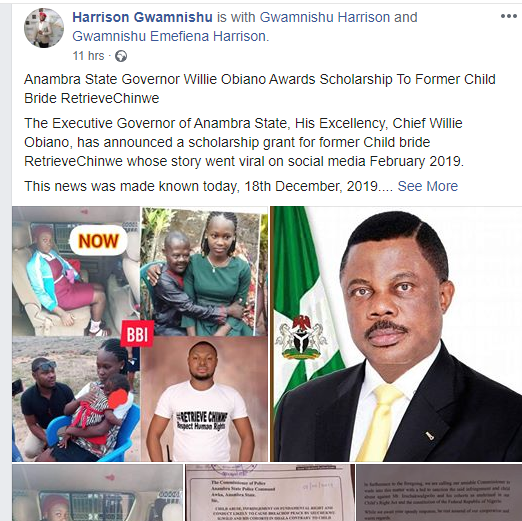Image resolution: width=522 pixels, height=521 pixels.
Task: Open the three-dot post options menu
Action: click(x=508, y=16)
